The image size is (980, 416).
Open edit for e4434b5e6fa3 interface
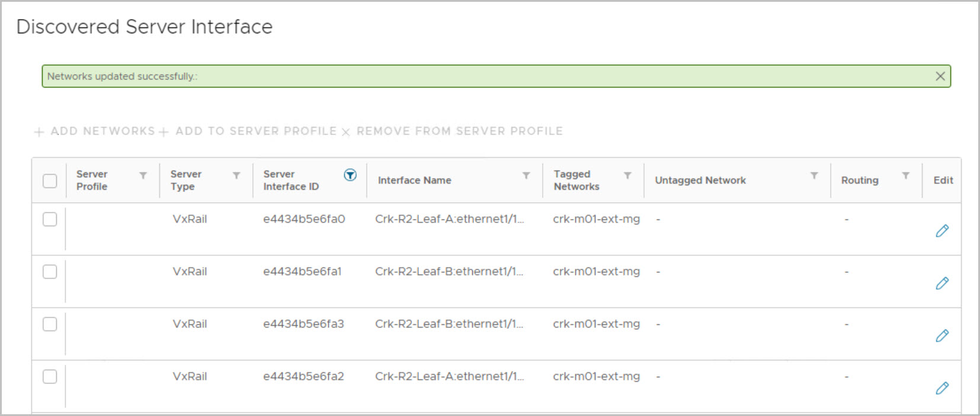click(942, 335)
